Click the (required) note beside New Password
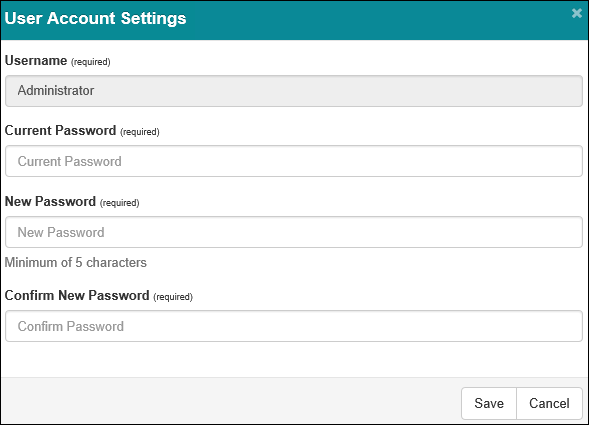Viewport: 589px width, 425px height. coord(119,203)
